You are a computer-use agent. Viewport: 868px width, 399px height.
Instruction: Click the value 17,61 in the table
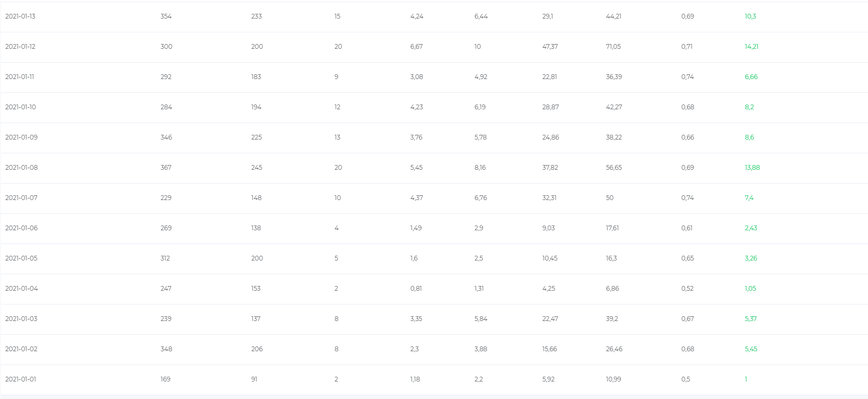[x=612, y=228]
